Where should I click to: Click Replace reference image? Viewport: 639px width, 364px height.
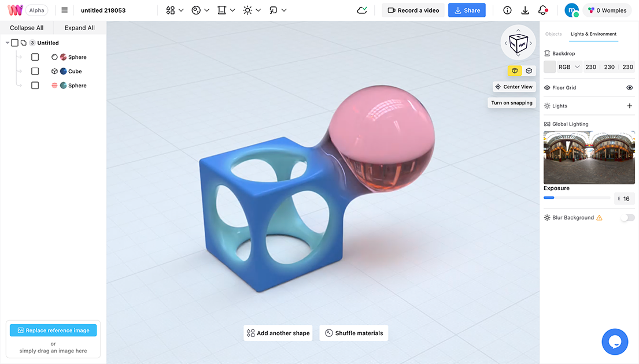[53, 330]
